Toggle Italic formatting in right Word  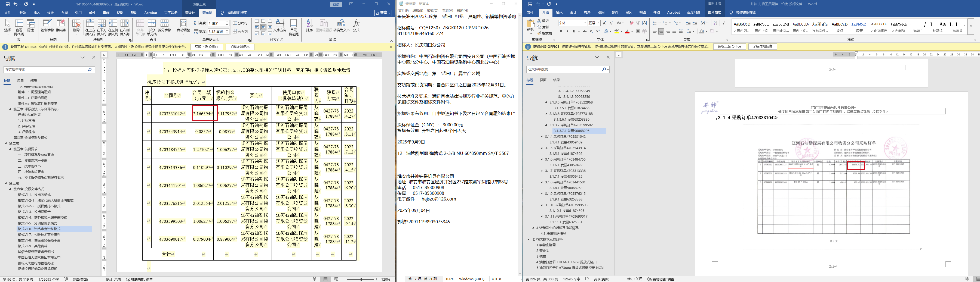point(567,32)
